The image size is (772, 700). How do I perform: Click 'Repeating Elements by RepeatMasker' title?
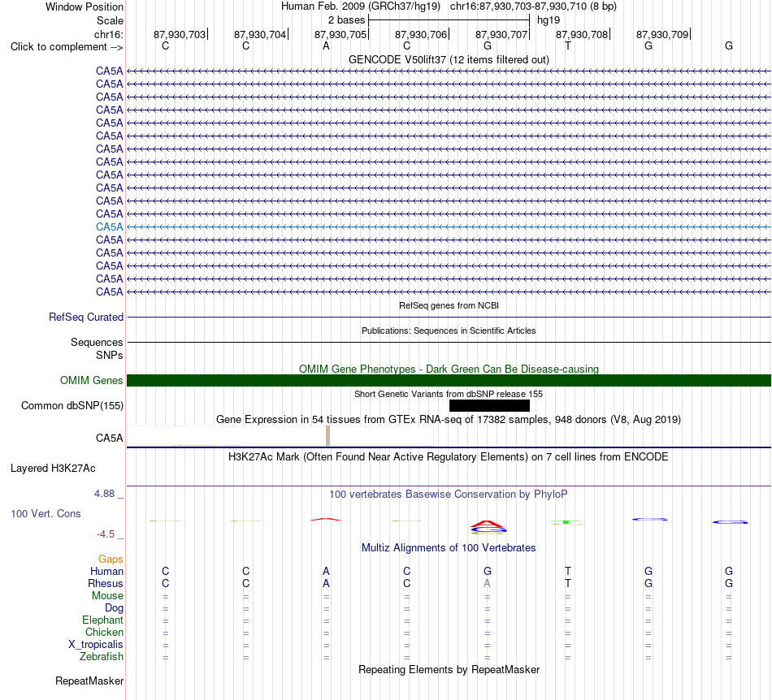(449, 669)
